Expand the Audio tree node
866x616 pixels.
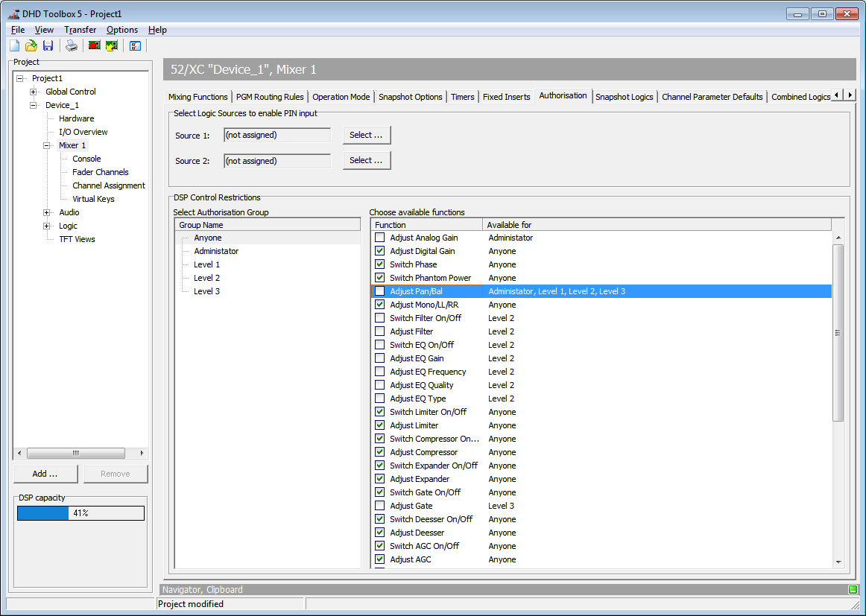click(x=47, y=212)
